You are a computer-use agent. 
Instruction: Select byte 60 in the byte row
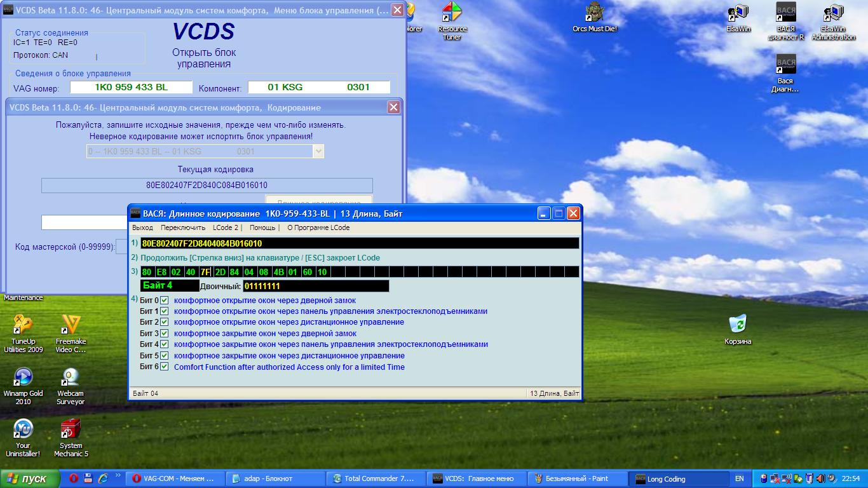308,272
